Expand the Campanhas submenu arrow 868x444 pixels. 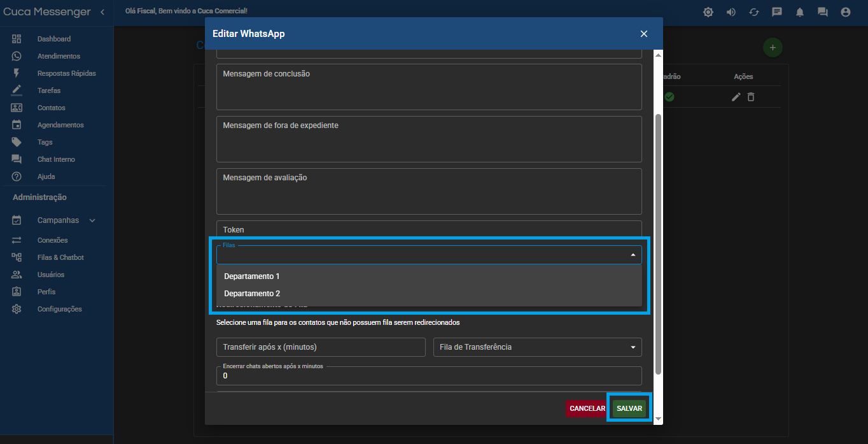click(x=92, y=220)
